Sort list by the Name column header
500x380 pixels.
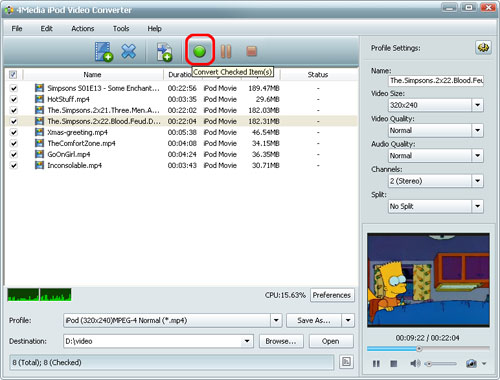93,75
